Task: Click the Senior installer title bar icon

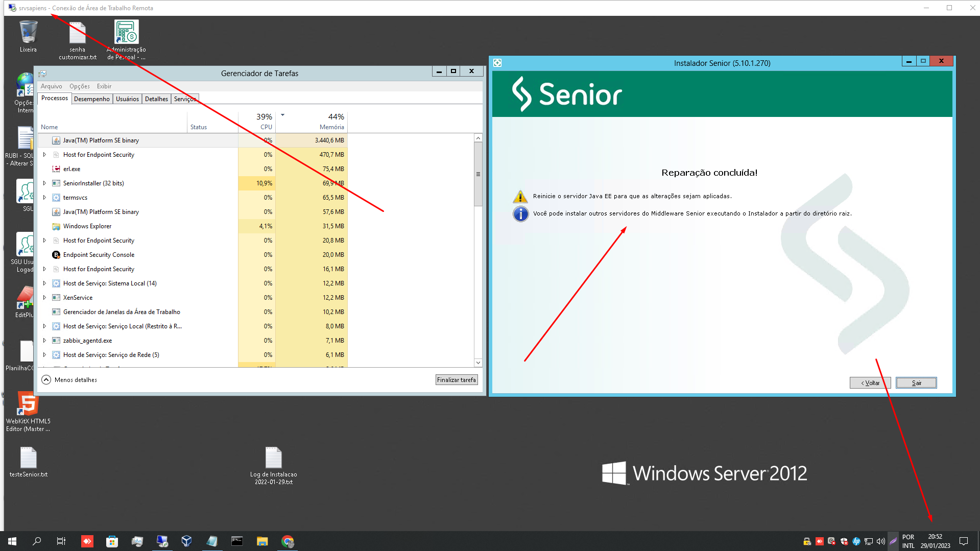Action: point(497,63)
